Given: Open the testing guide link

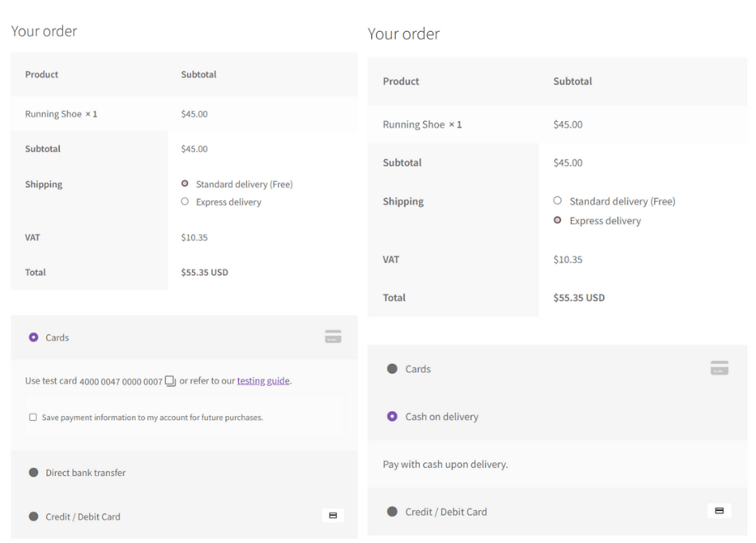Looking at the screenshot, I should [x=263, y=380].
